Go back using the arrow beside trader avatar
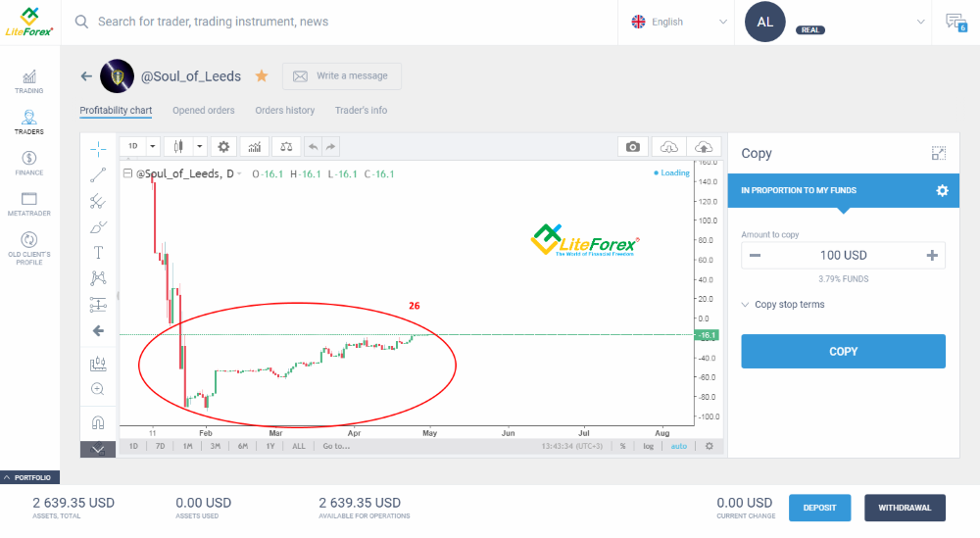The width and height of the screenshot is (980, 538). (86, 76)
